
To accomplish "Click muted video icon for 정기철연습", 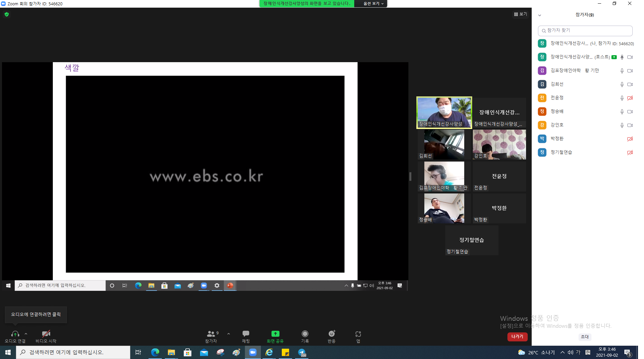I will point(630,153).
